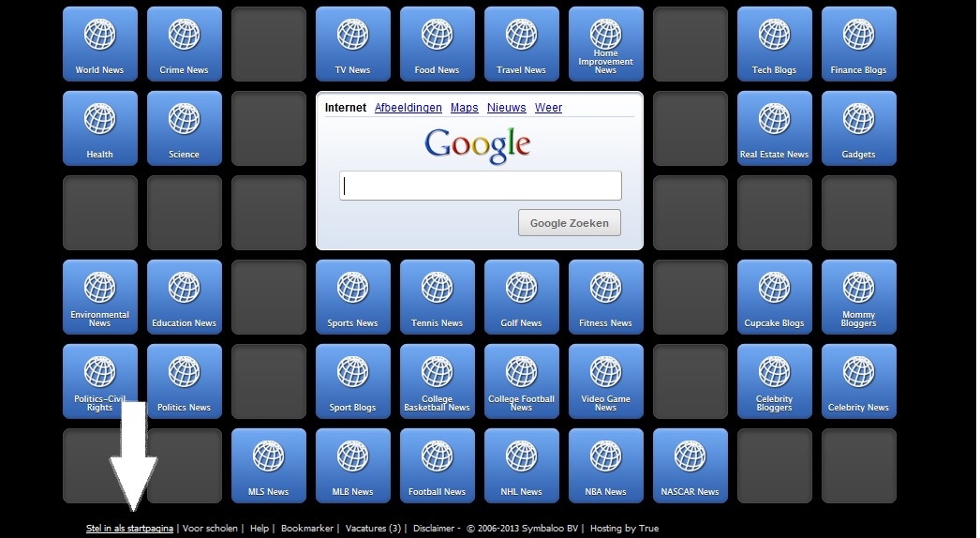Select the Celebrity Bloggers tile

(x=775, y=381)
